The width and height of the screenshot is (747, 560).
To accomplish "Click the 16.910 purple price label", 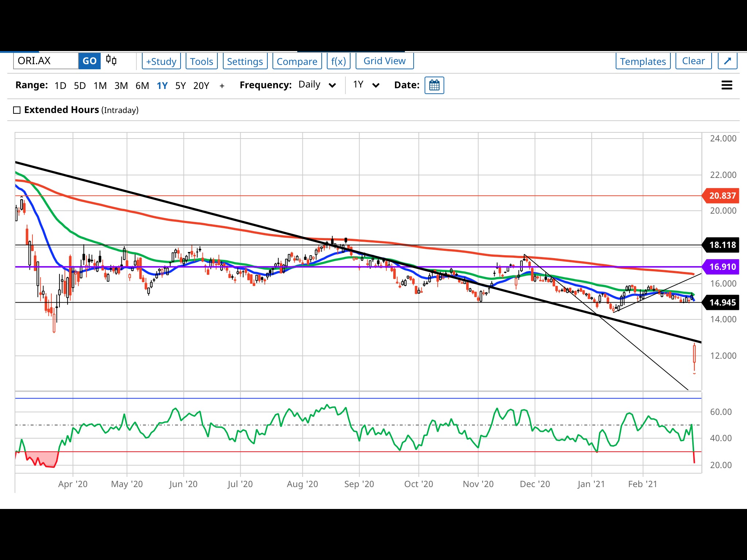I will coord(721,267).
